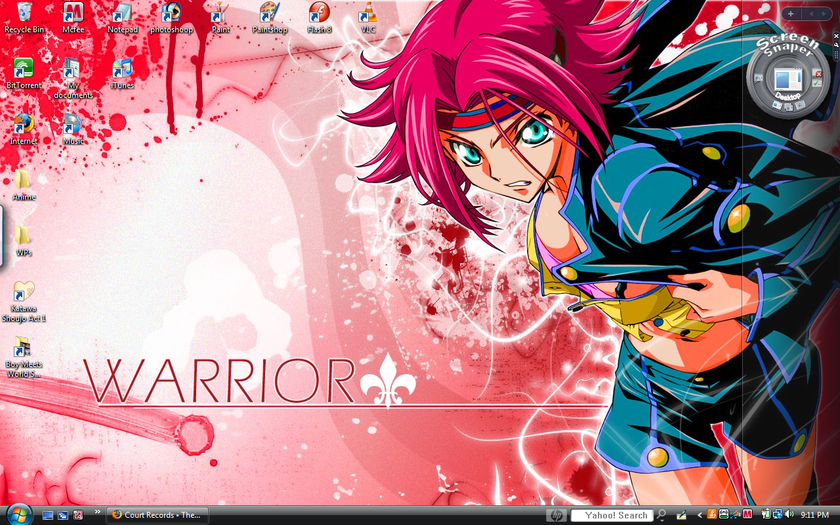Viewport: 840px width, 525px height.
Task: Show hidden tray icons with the arrow
Action: tap(700, 515)
